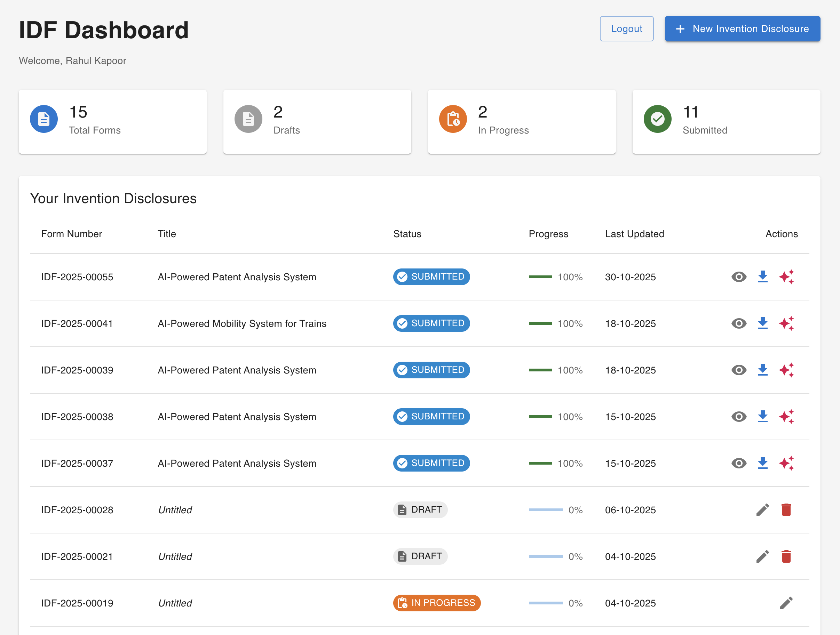
Task: Click the IN PROGRESS badge on IDF-2025-00019
Action: click(x=436, y=603)
